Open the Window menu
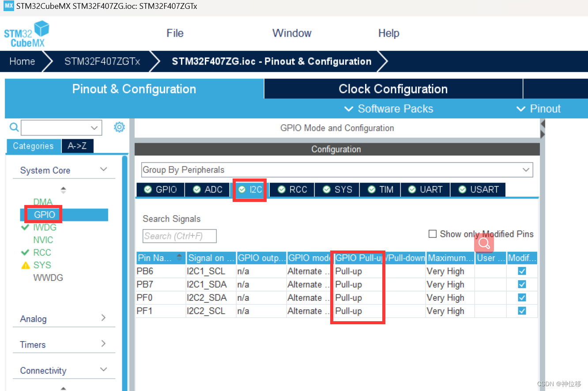 click(292, 33)
